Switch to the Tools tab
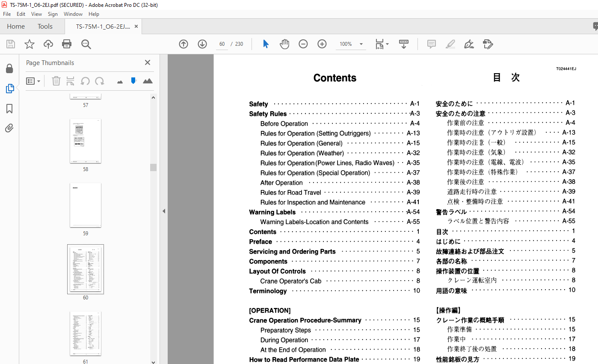The height and width of the screenshot is (364, 598). click(x=45, y=27)
